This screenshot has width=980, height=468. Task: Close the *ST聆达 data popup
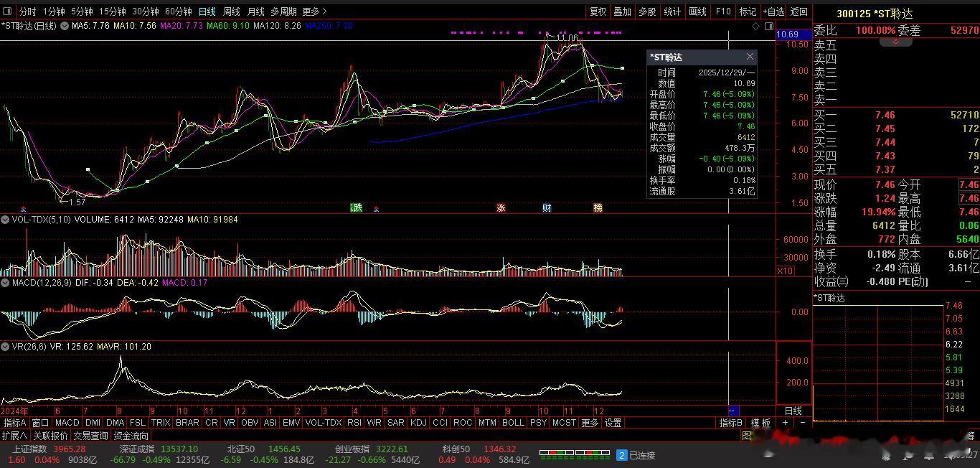point(750,57)
